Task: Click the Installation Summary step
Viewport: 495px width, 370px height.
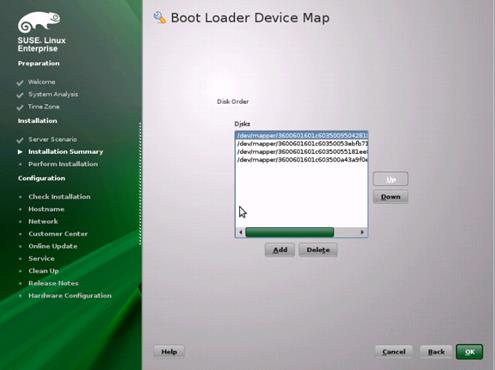Action: click(x=66, y=152)
